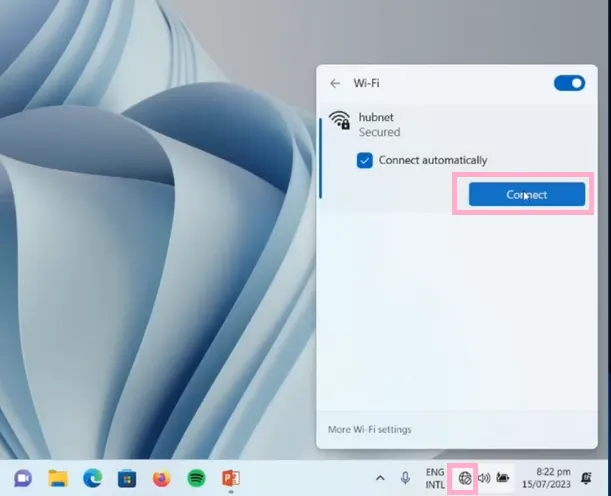Switch to PowerPoint in the taskbar
The image size is (611, 496).
231,478
